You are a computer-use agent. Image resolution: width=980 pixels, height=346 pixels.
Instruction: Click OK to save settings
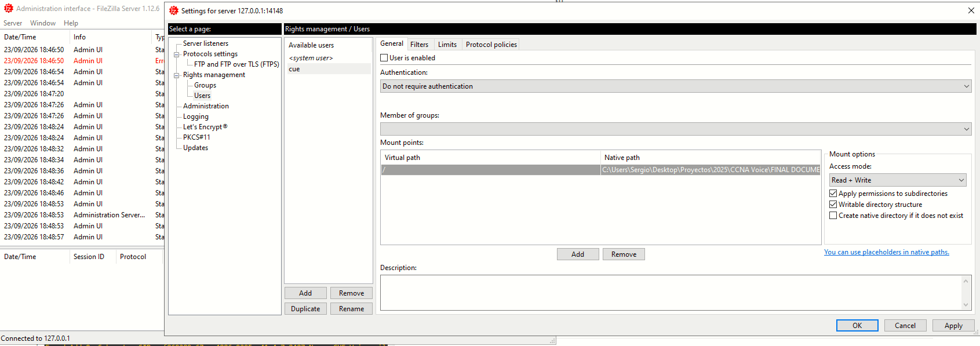coord(857,326)
